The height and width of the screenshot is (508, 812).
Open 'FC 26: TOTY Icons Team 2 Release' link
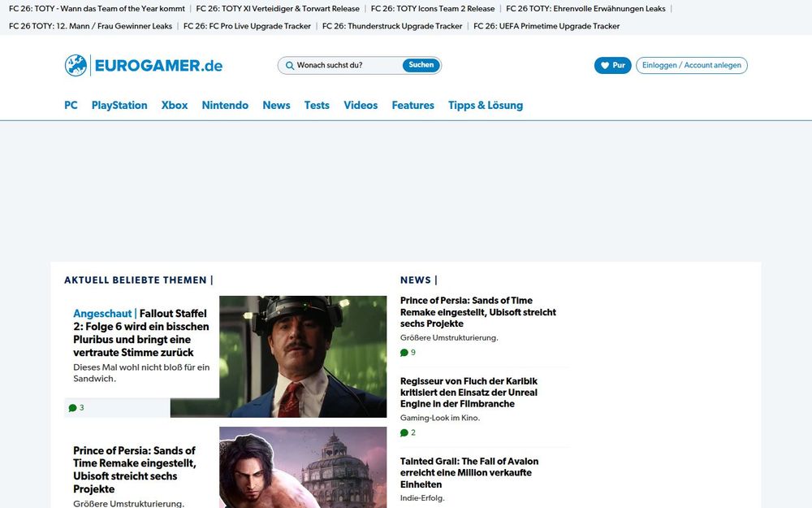tap(433, 9)
